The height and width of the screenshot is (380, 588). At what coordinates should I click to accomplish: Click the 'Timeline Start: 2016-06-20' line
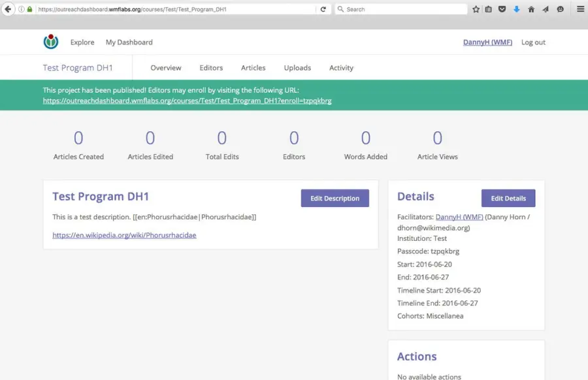pyautogui.click(x=439, y=291)
